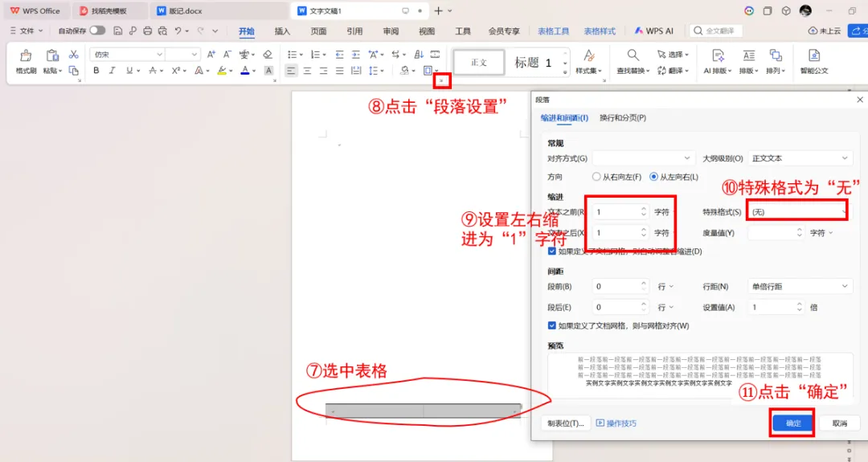Click the Sort (A-Z) icon
The height and width of the screenshot is (462, 868).
419,54
